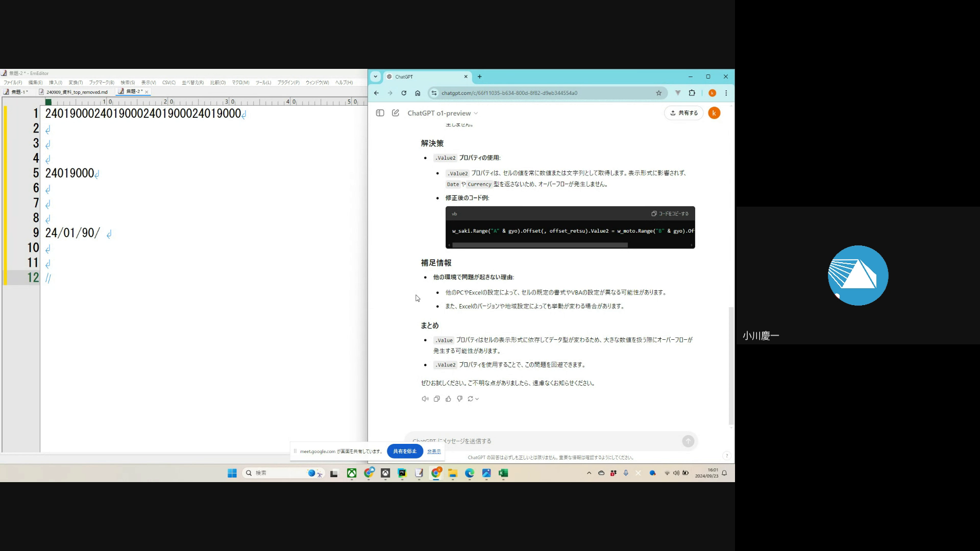Give the response a thumbs up
Image resolution: width=980 pixels, height=551 pixels.
click(448, 399)
